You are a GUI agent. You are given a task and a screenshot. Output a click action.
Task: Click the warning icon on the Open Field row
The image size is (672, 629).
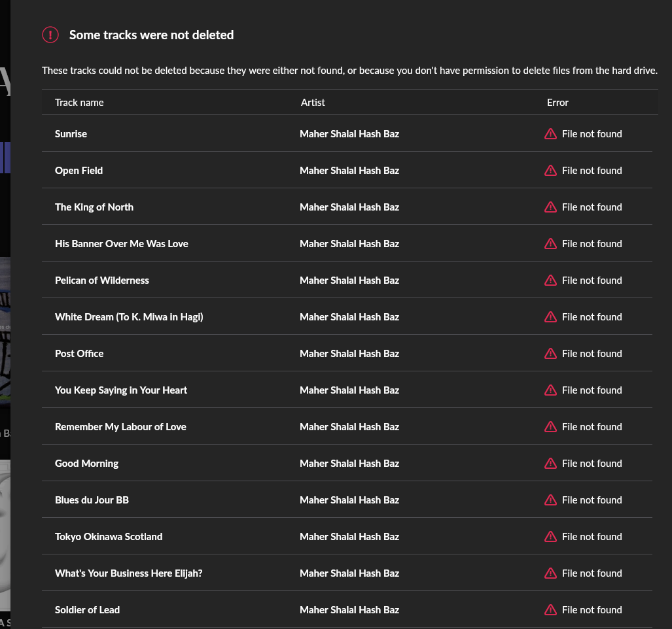point(550,171)
